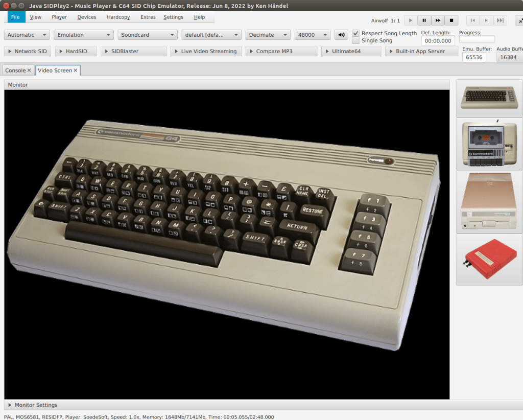Click the red cartridge icon
This screenshot has height=420, width=523.
tap(489, 260)
